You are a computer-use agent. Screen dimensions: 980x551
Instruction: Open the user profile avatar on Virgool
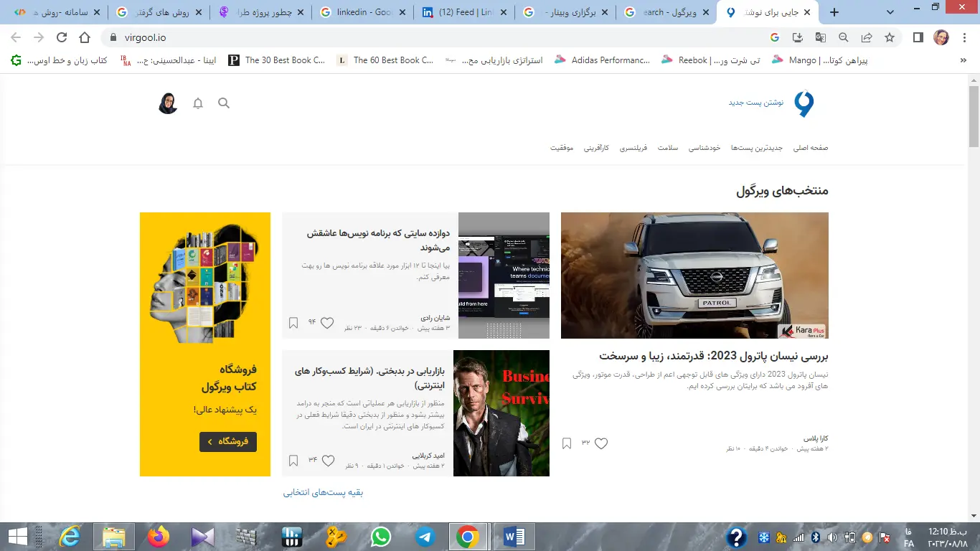[x=168, y=103]
